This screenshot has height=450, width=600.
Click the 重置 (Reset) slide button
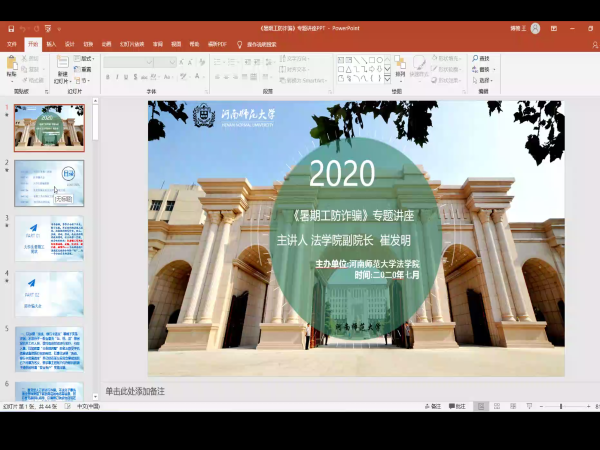(x=83, y=69)
